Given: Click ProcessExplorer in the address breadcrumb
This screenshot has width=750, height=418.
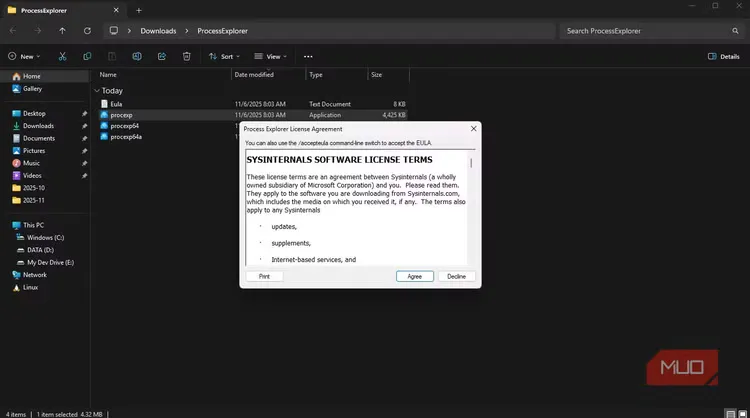Looking at the screenshot, I should pos(222,31).
